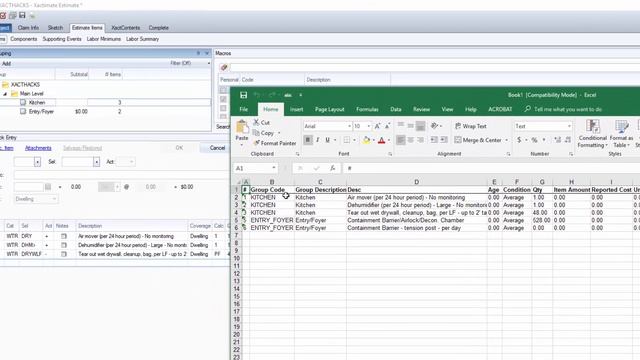The width and height of the screenshot is (640, 360).
Task: Click the Decrease Decimal icon
Action: [x=568, y=140]
